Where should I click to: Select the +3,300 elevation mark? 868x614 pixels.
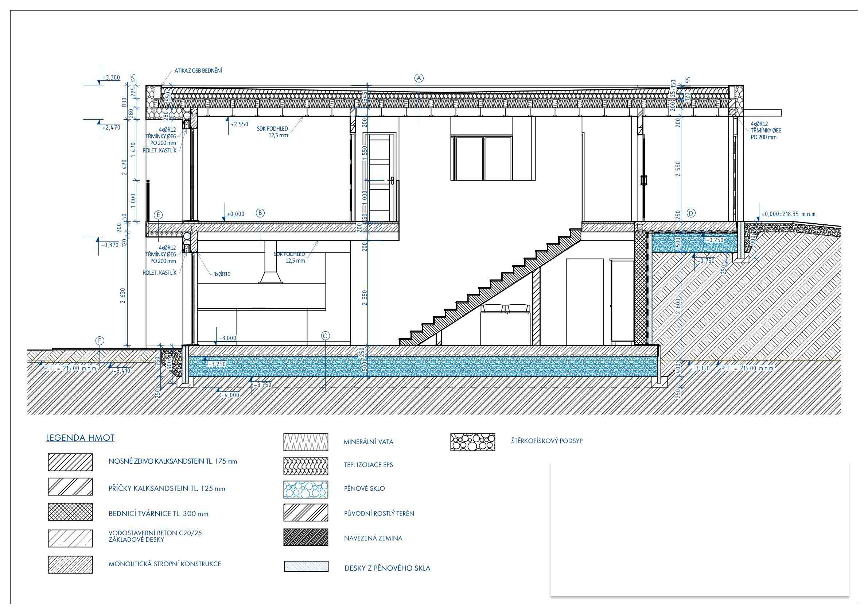111,78
